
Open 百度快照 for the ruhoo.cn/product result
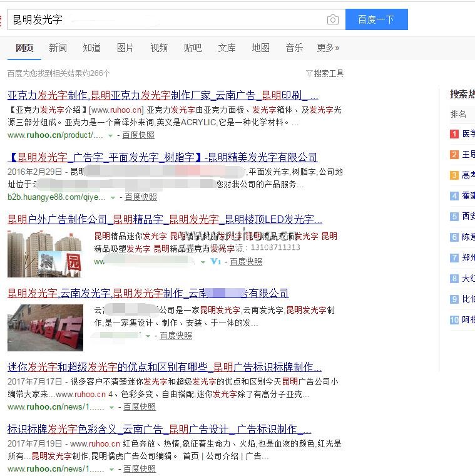click(138, 135)
